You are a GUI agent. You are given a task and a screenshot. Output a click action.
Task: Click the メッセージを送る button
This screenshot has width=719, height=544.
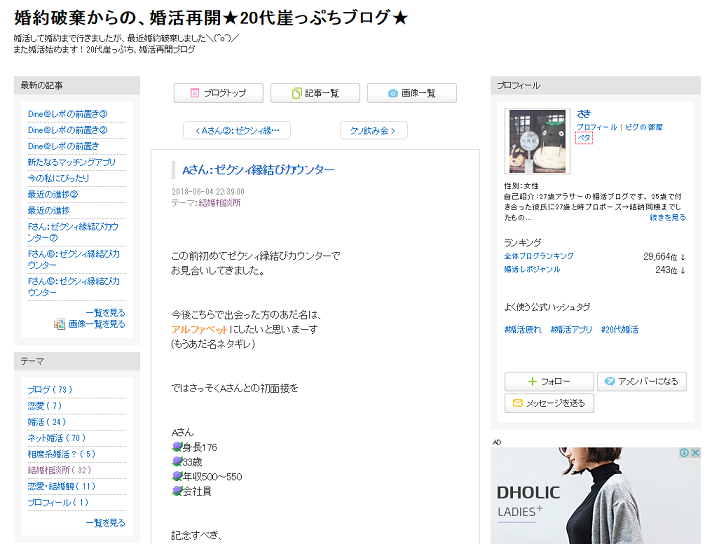click(x=549, y=403)
